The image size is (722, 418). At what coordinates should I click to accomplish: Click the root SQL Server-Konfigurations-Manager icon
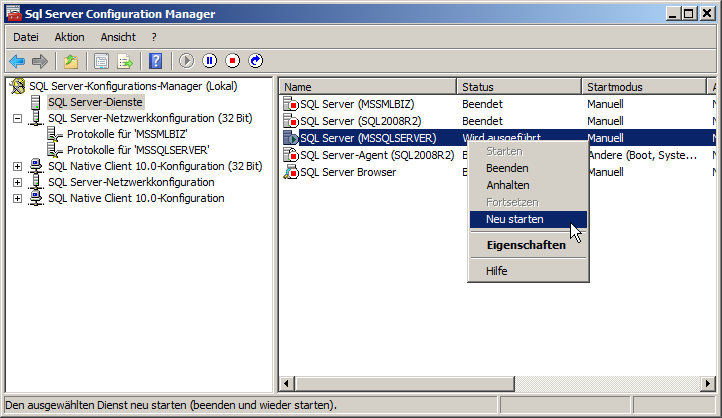pyautogui.click(x=18, y=86)
